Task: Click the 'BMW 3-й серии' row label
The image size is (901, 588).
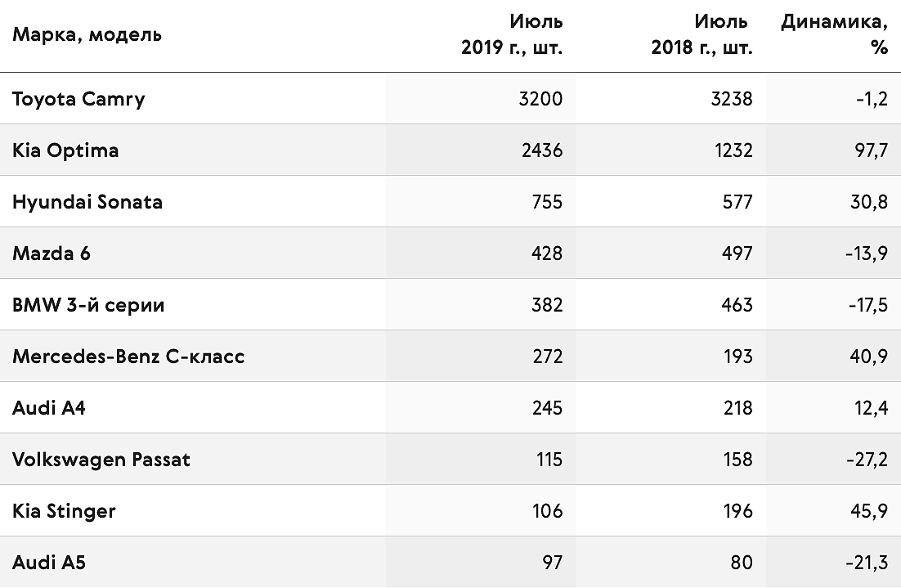Action: [88, 305]
